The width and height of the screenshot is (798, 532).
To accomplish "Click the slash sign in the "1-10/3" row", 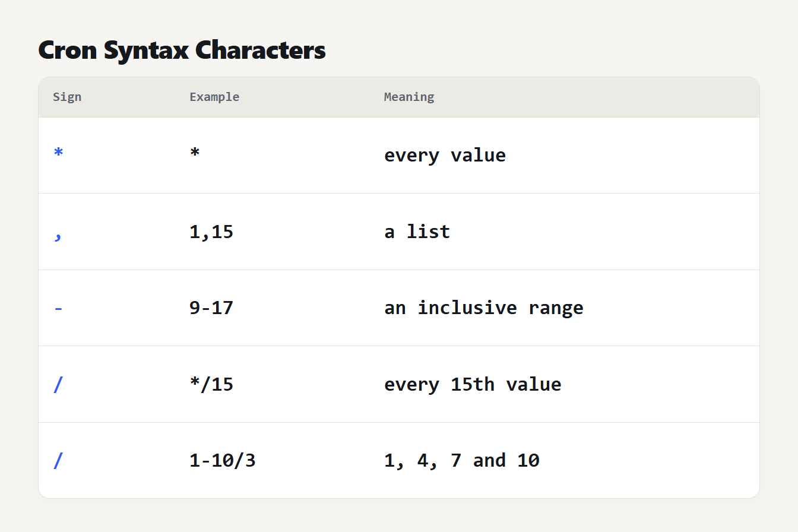I will point(58,460).
